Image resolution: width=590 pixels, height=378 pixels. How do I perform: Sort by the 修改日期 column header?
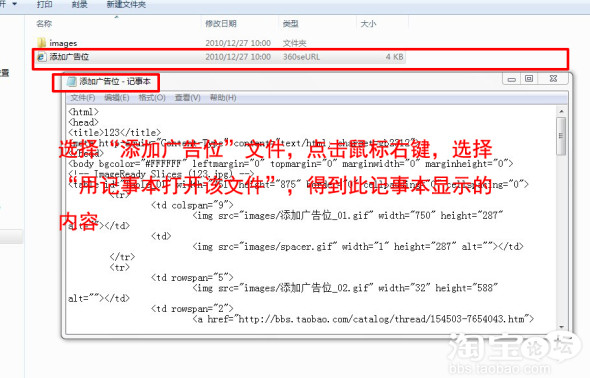221,24
